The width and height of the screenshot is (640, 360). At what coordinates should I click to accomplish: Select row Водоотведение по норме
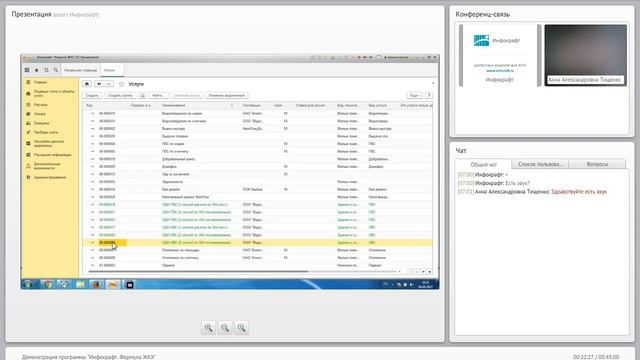258,113
